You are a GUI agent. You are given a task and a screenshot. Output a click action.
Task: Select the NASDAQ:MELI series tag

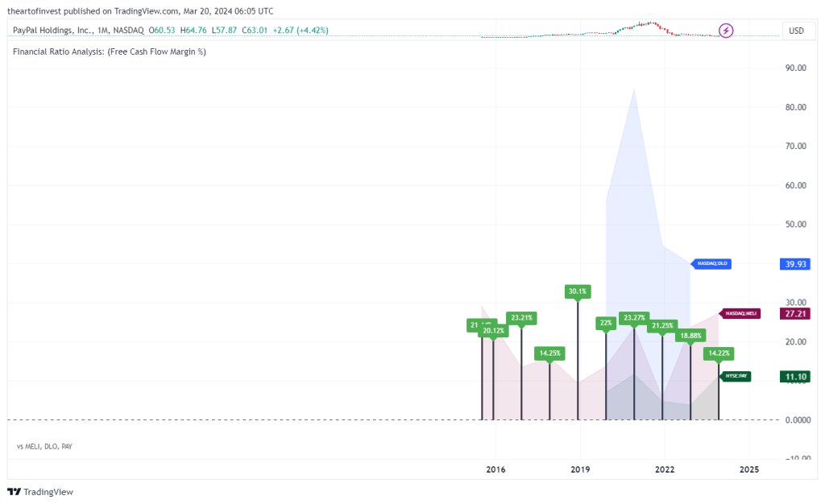pyautogui.click(x=740, y=313)
